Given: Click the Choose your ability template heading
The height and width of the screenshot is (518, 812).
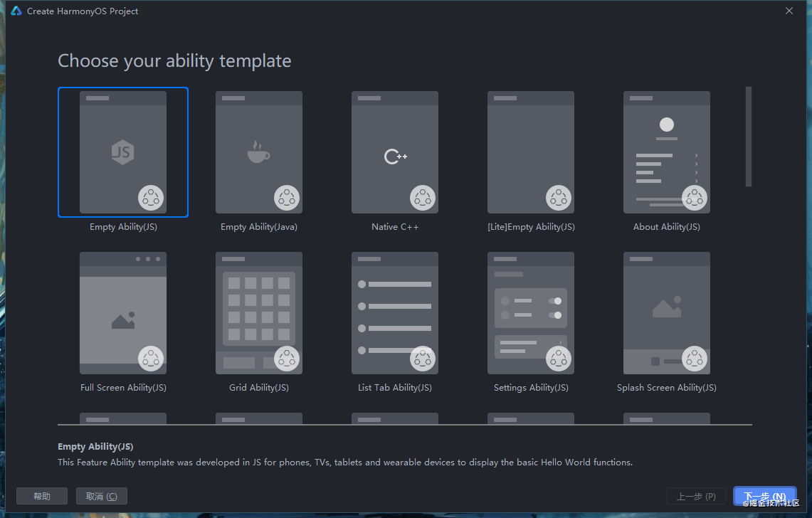Looking at the screenshot, I should coord(174,61).
